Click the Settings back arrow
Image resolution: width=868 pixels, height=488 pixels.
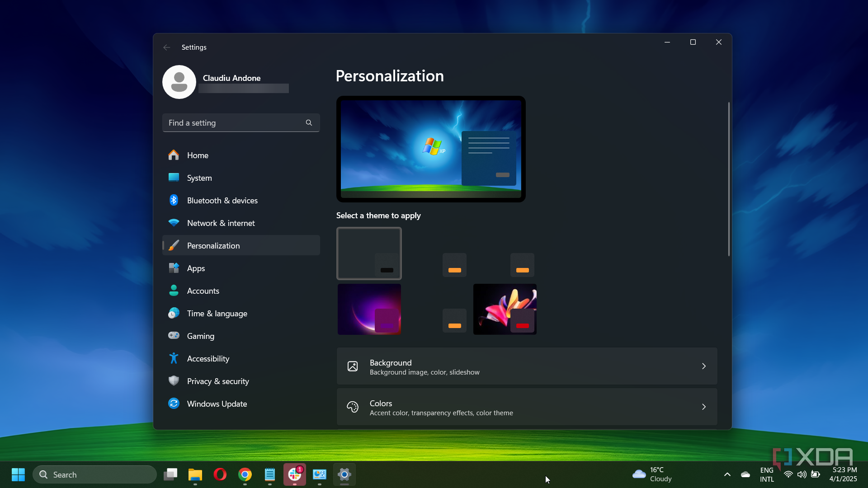coord(167,47)
